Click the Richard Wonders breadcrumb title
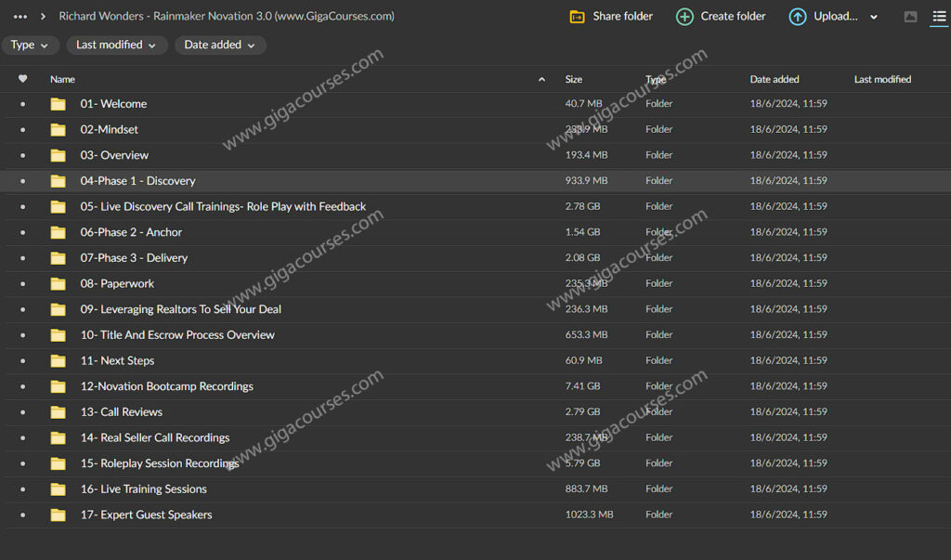 [x=226, y=17]
